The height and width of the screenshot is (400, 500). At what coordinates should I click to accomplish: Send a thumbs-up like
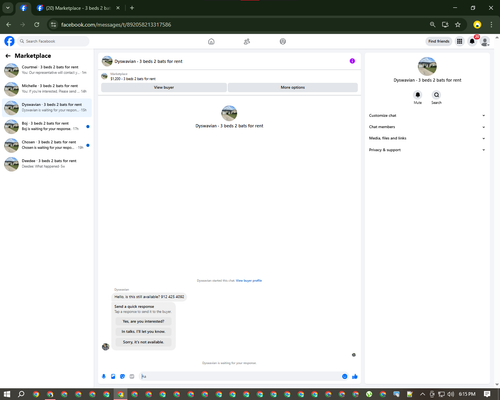(x=355, y=376)
